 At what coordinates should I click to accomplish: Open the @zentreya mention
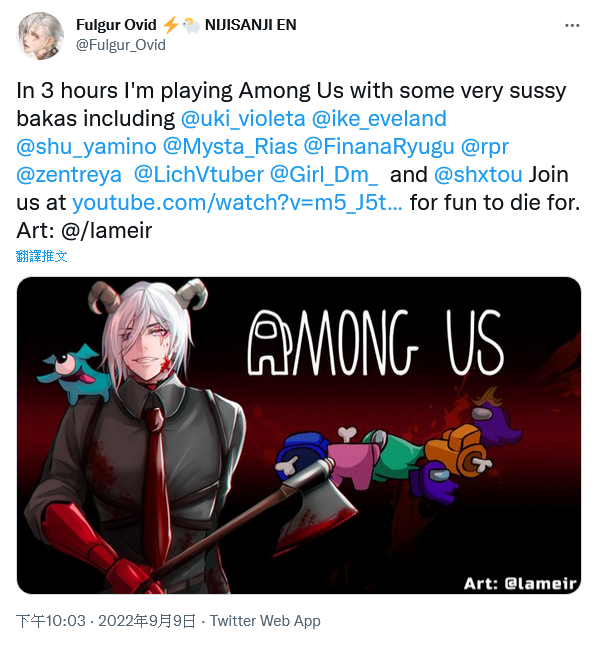tap(69, 175)
